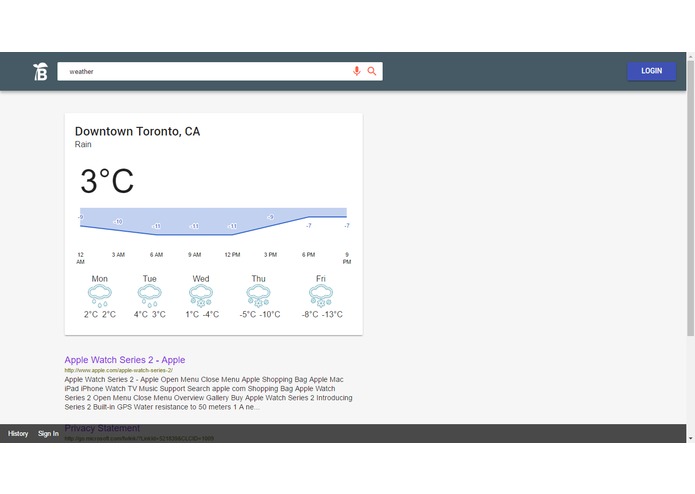Image resolution: width=695 pixels, height=494 pixels.
Task: Click the 'Rain' condition text
Action: pos(83,144)
